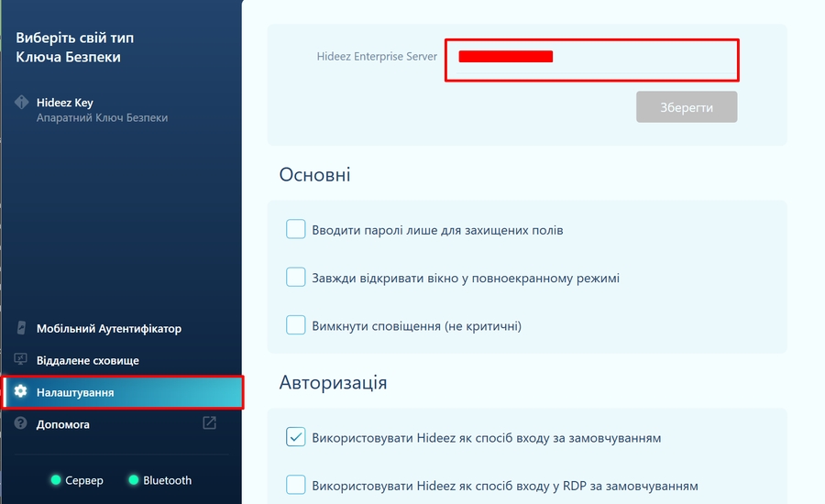Select the Налаштування menu item
The height and width of the screenshot is (504, 825).
75,392
